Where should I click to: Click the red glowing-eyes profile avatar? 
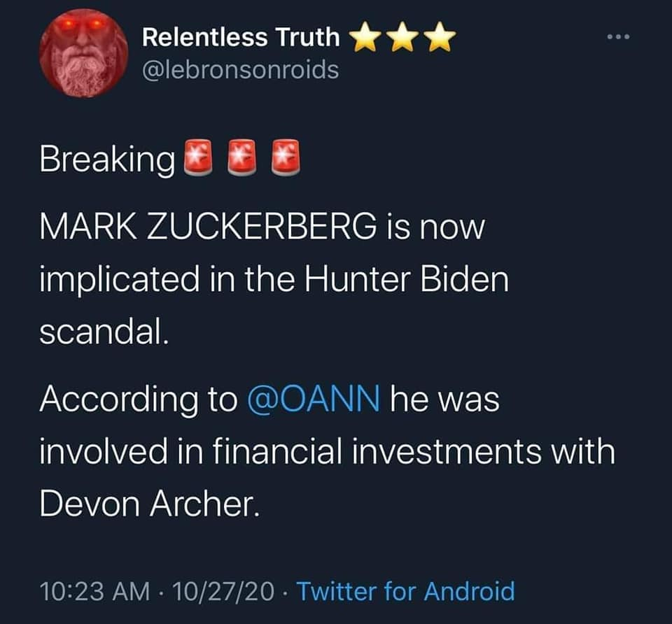[83, 54]
